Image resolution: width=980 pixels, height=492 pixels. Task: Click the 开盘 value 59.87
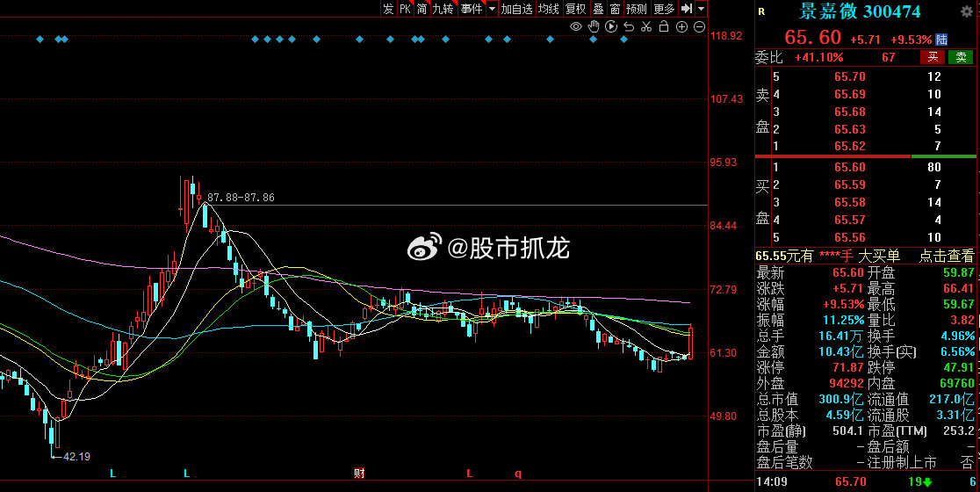click(959, 273)
